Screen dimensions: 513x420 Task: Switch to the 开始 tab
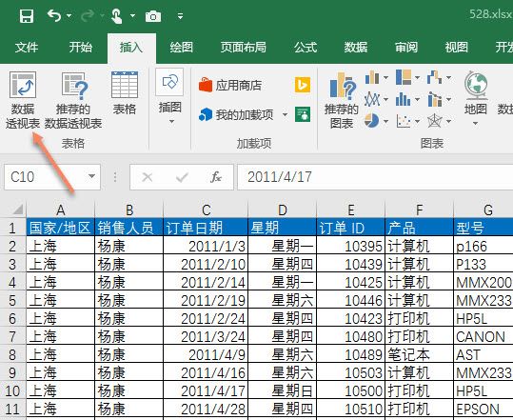pos(81,47)
